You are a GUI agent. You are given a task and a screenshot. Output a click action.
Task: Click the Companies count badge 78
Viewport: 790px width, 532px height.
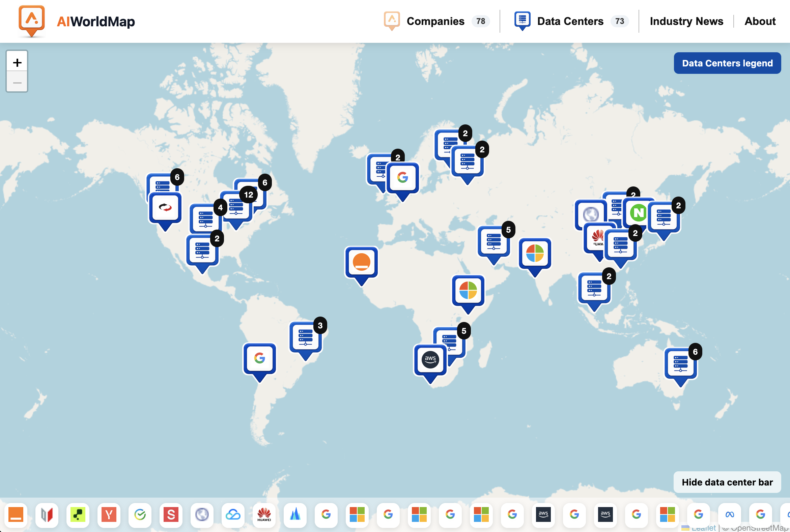pyautogui.click(x=480, y=21)
